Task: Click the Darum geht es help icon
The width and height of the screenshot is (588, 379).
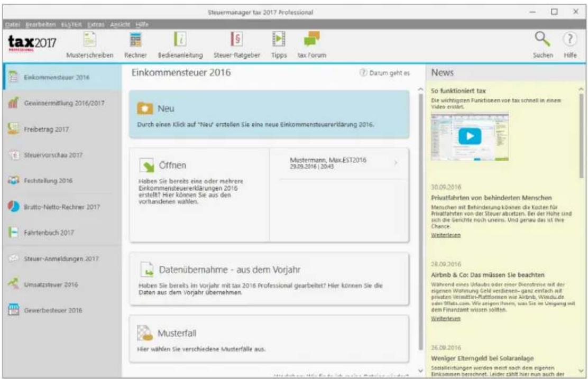Action: (363, 73)
